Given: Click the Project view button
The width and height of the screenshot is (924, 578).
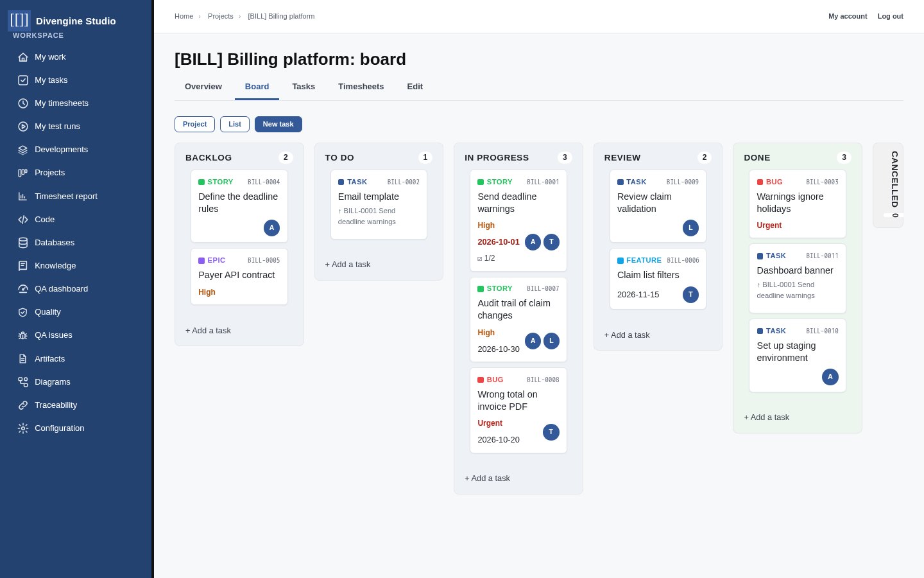Looking at the screenshot, I should click(x=194, y=125).
